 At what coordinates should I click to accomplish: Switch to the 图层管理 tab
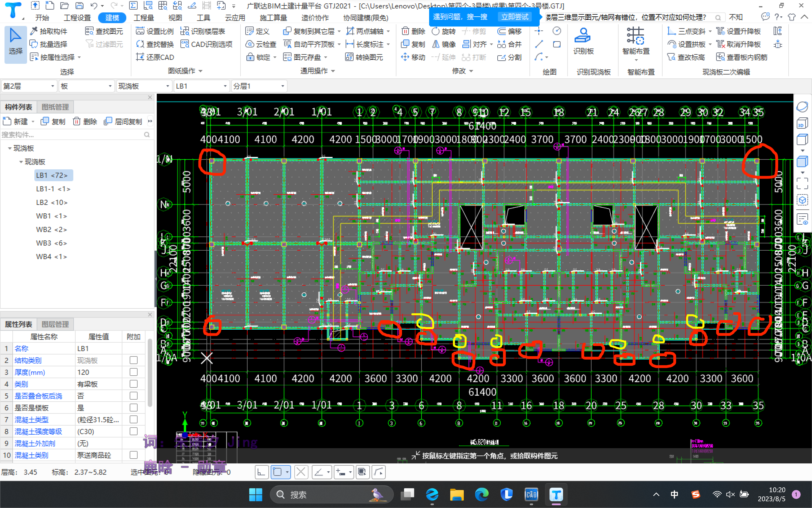click(x=55, y=324)
